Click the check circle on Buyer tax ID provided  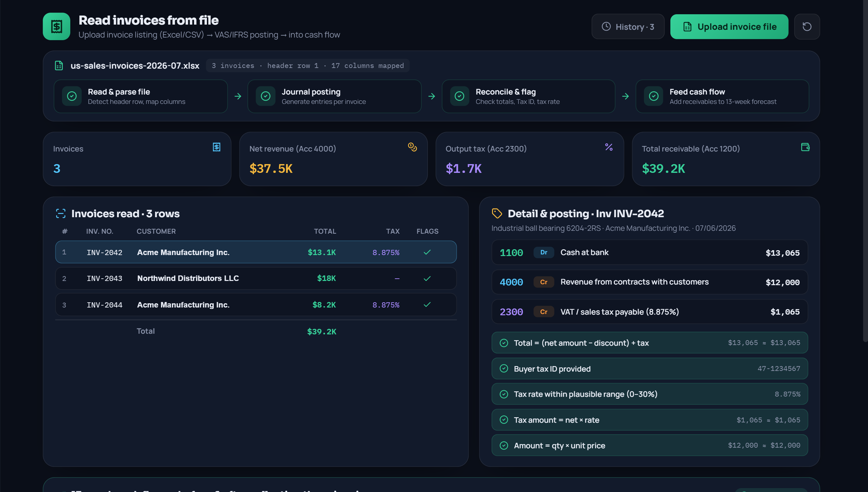click(x=504, y=369)
